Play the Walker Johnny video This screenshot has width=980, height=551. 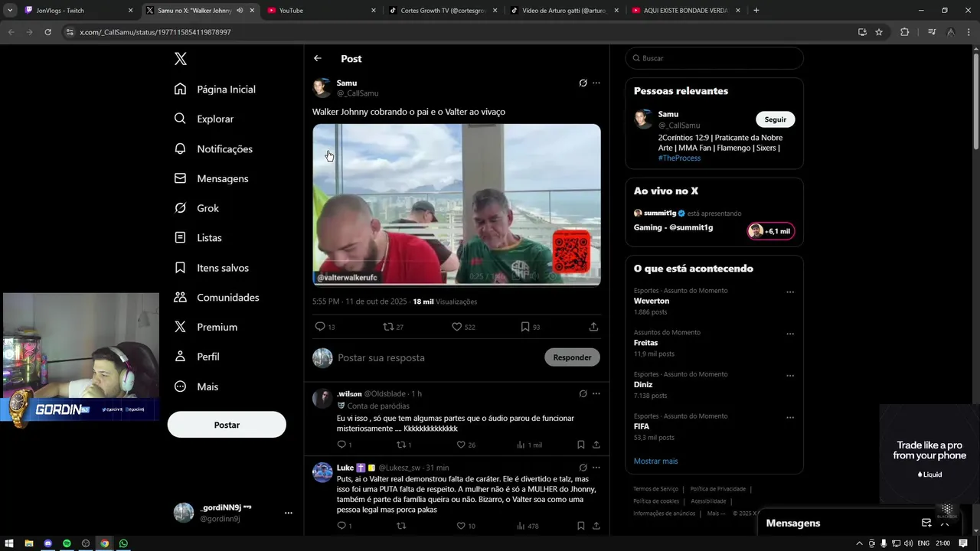(456, 204)
